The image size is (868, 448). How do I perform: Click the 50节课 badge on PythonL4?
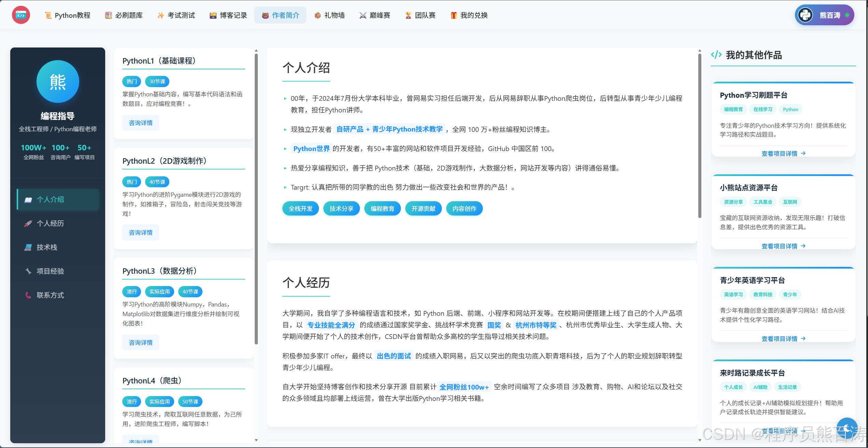click(190, 402)
